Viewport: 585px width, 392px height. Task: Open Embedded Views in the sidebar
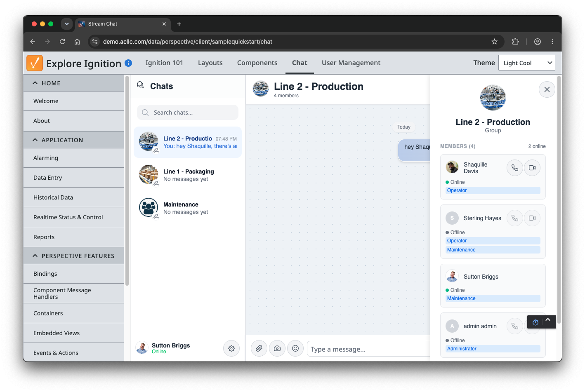(x=73, y=333)
